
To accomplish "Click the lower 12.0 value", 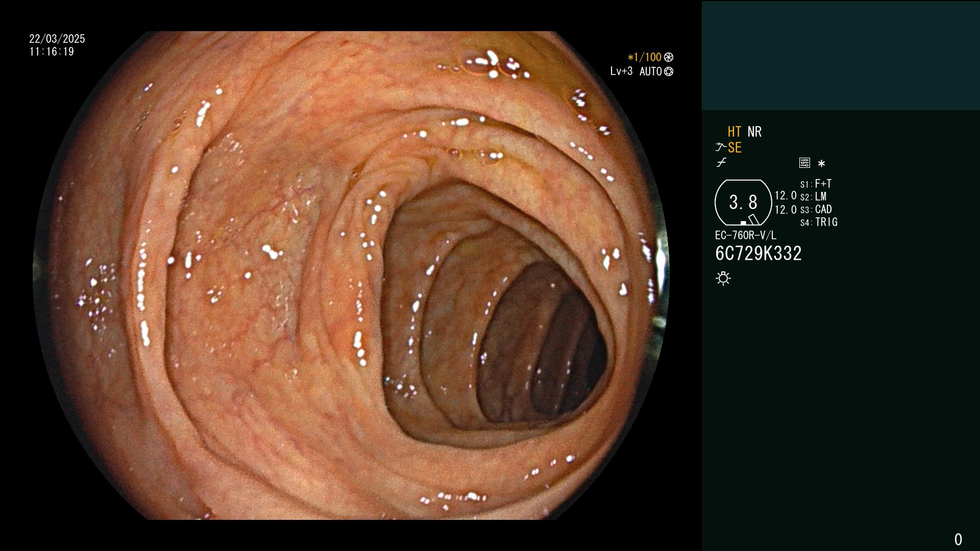I will point(786,210).
